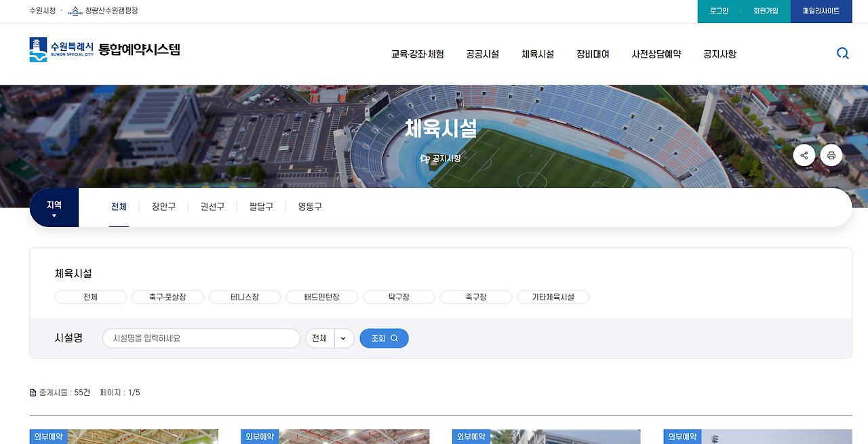Screen dimensions: 868x444
Task: Click the first 외부예약 facility thumbnail
Action: pos(124,437)
